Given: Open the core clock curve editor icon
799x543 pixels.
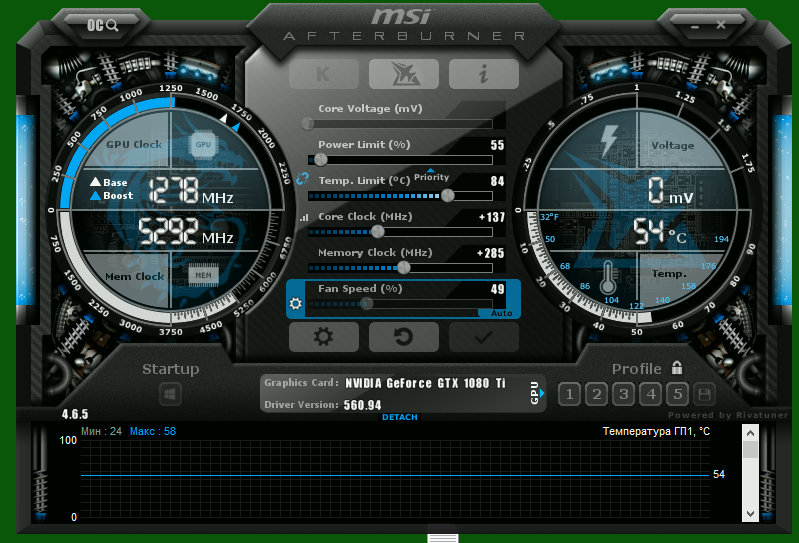Looking at the screenshot, I should click(x=304, y=218).
